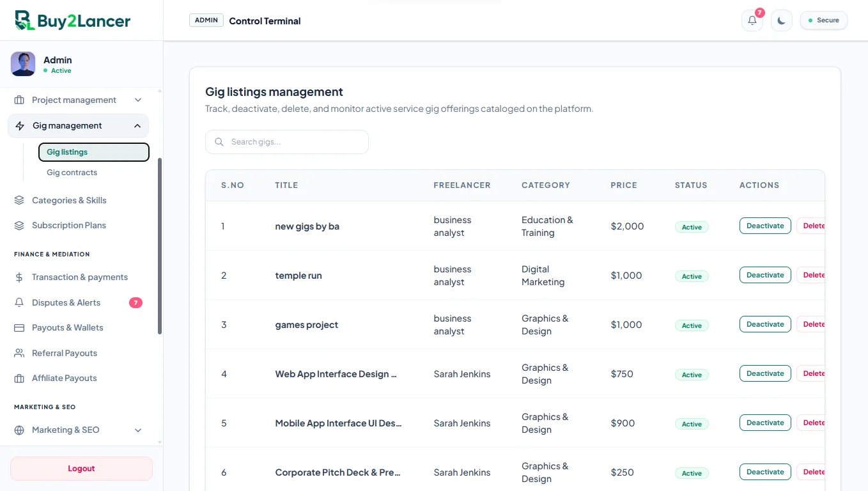Click the Disputes & Alerts bell icon

pos(19,302)
